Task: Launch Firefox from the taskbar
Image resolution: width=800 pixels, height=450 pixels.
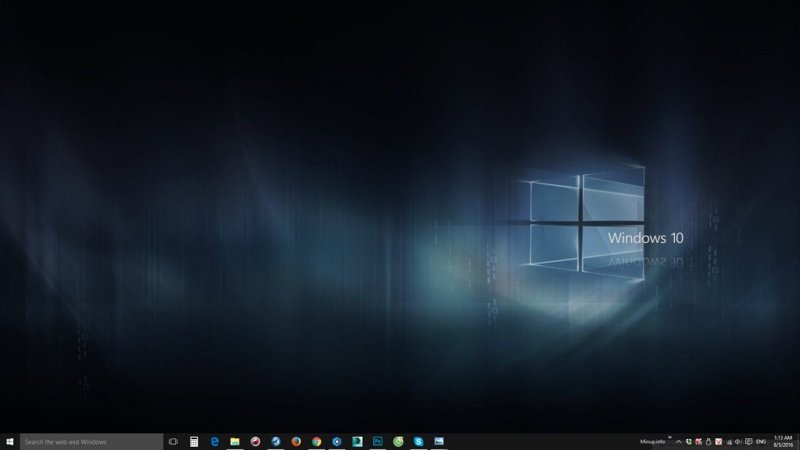Action: tap(296, 442)
